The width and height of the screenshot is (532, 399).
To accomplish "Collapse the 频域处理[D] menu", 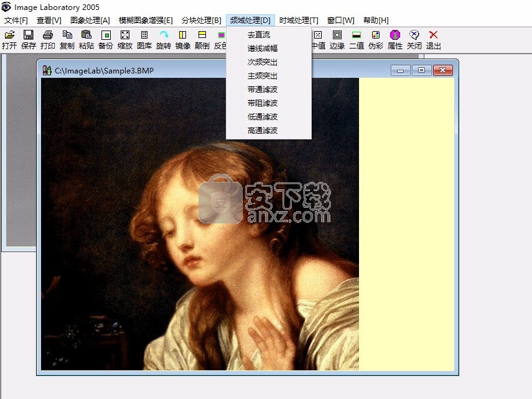I will [x=250, y=21].
